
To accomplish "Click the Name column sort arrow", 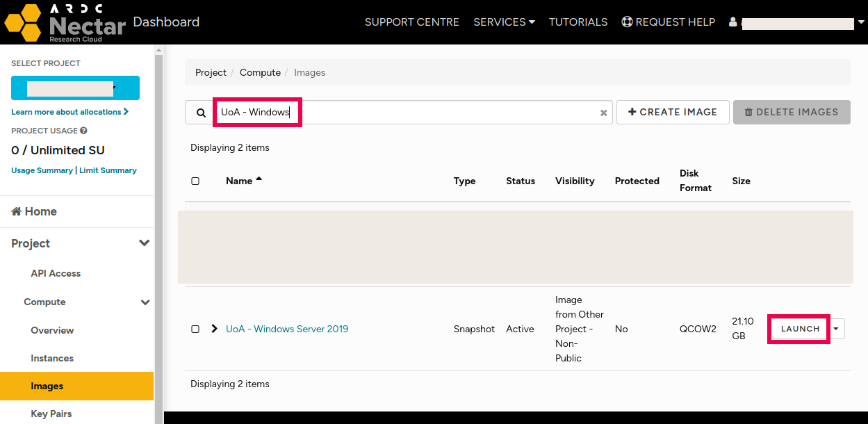I will 259,179.
